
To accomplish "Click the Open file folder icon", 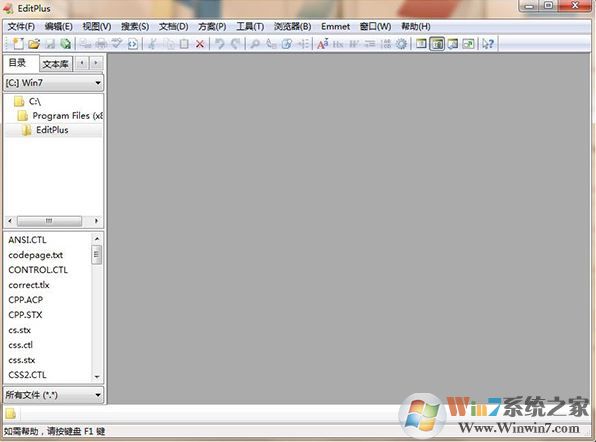I will pos(34,44).
